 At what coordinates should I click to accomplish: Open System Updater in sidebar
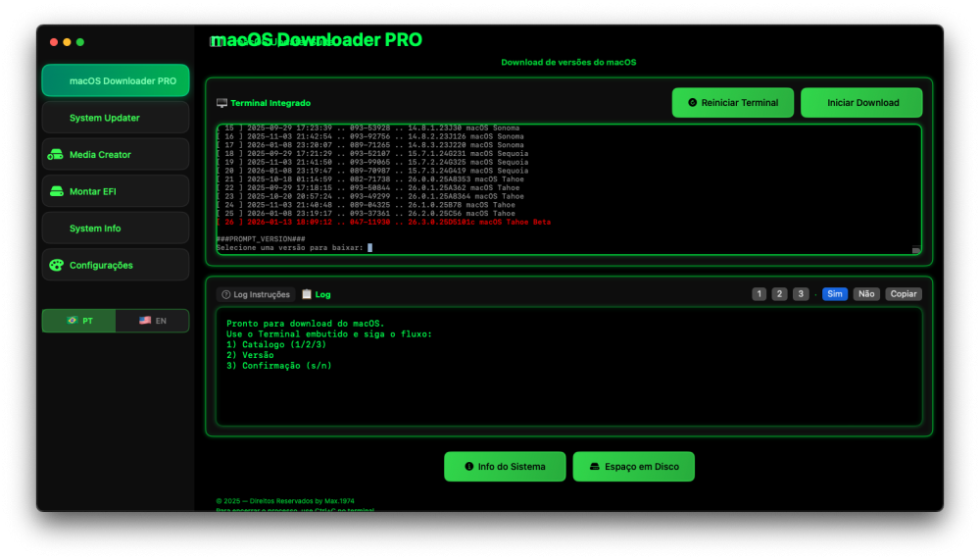(116, 118)
